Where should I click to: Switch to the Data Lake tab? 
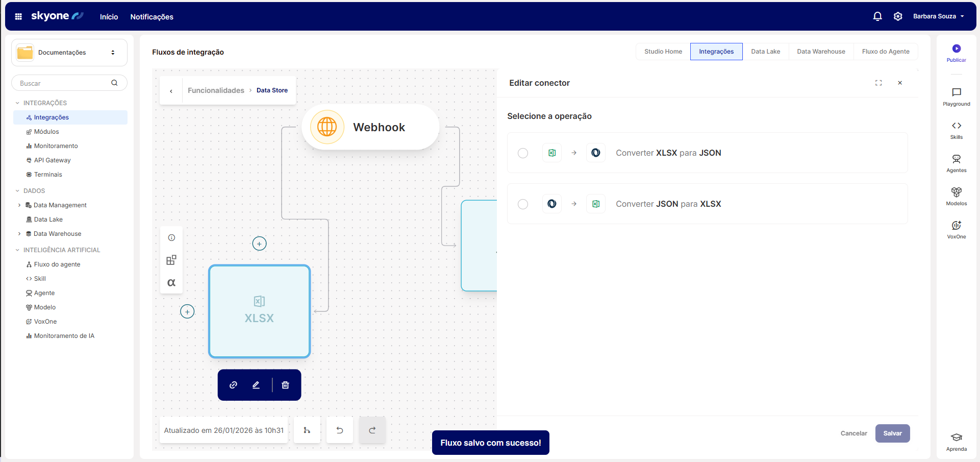pyautogui.click(x=765, y=52)
